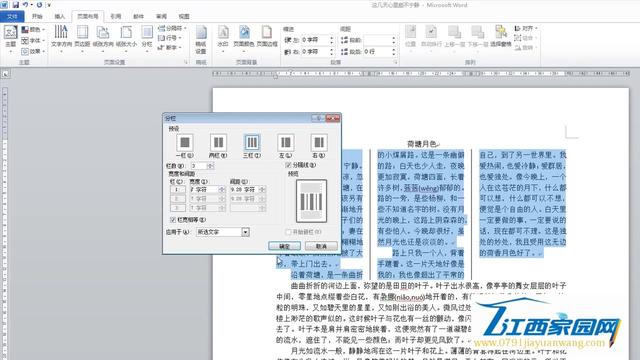The image size is (640, 360).
Task: Open the Line Numbers (行号) dropdown
Action: click(169, 38)
